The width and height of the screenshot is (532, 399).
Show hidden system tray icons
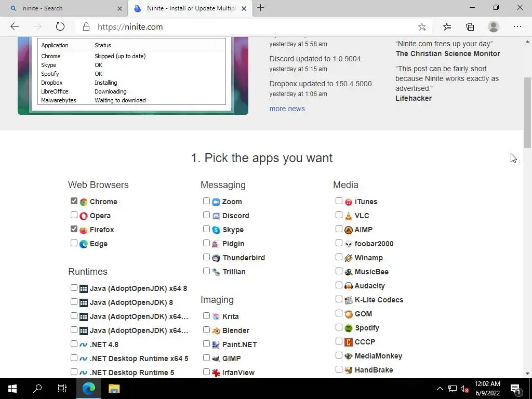coord(440,389)
